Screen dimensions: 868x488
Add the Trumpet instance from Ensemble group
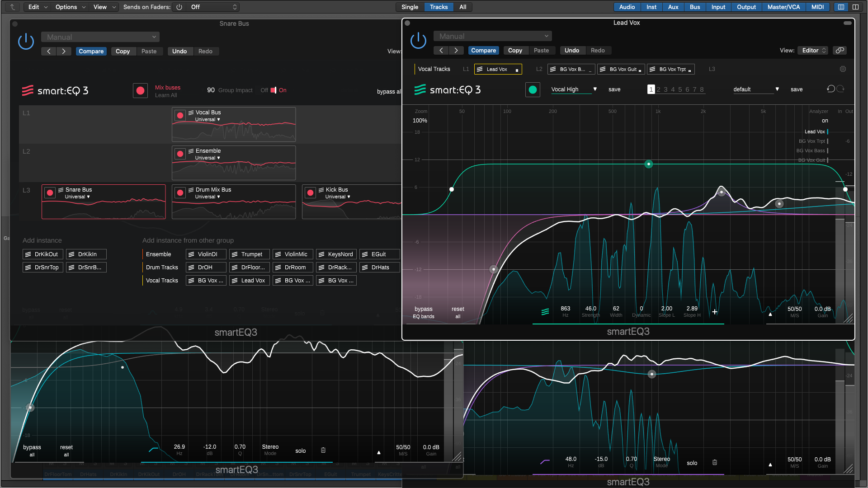(250, 254)
